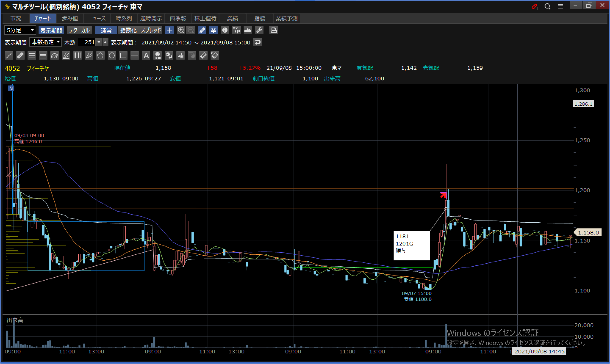The image size is (610, 364).
Task: Toggle the 表示期間 panel button
Action: (51, 30)
